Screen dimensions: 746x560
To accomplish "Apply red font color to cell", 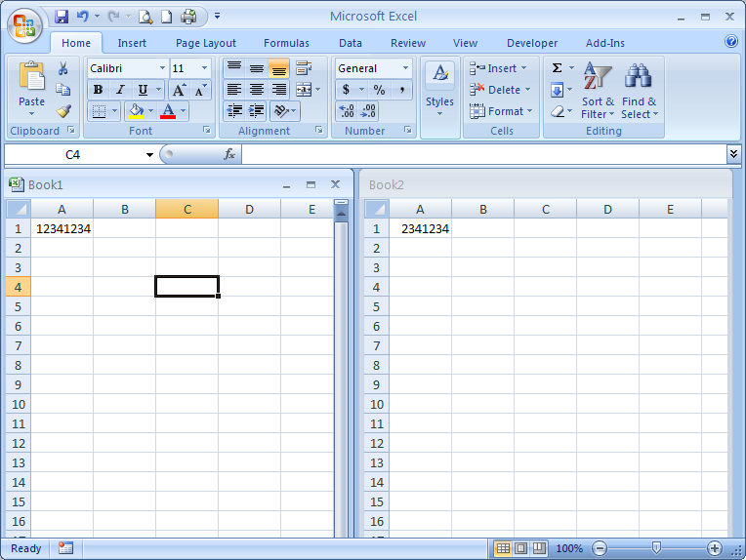I will [x=168, y=111].
